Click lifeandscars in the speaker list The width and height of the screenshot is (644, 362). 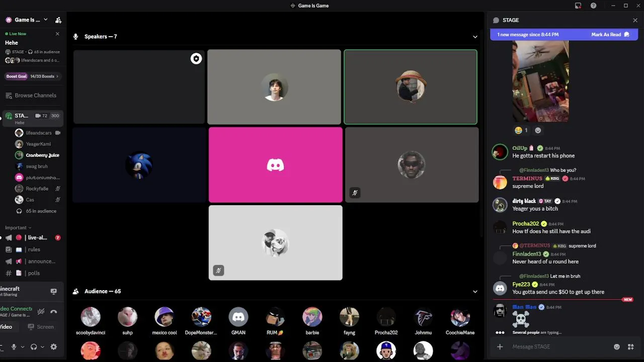pos(38,133)
